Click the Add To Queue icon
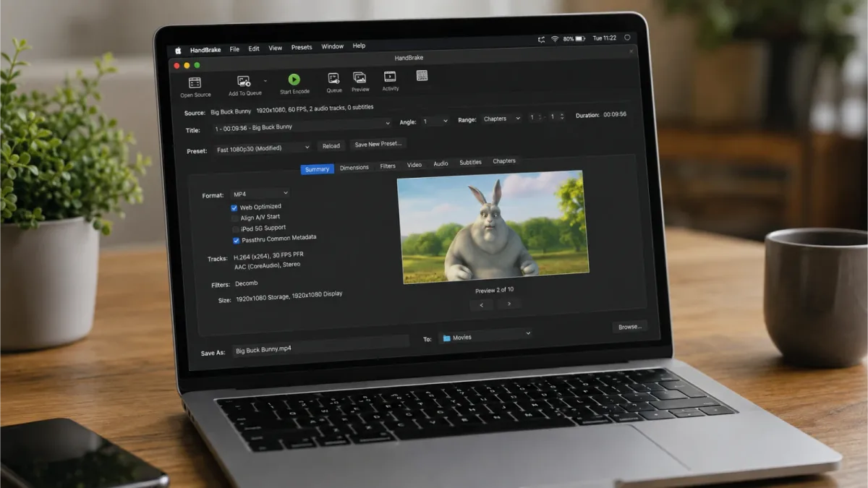 coord(244,82)
